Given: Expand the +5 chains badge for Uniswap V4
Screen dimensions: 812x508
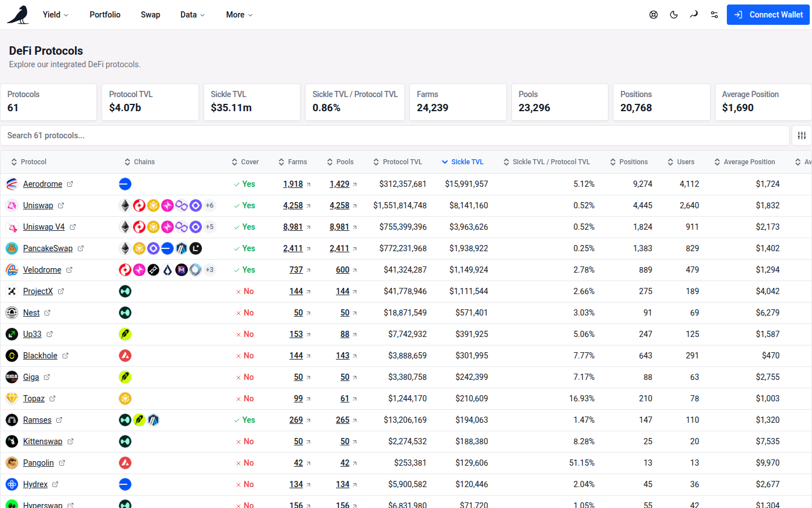Looking at the screenshot, I should [210, 227].
